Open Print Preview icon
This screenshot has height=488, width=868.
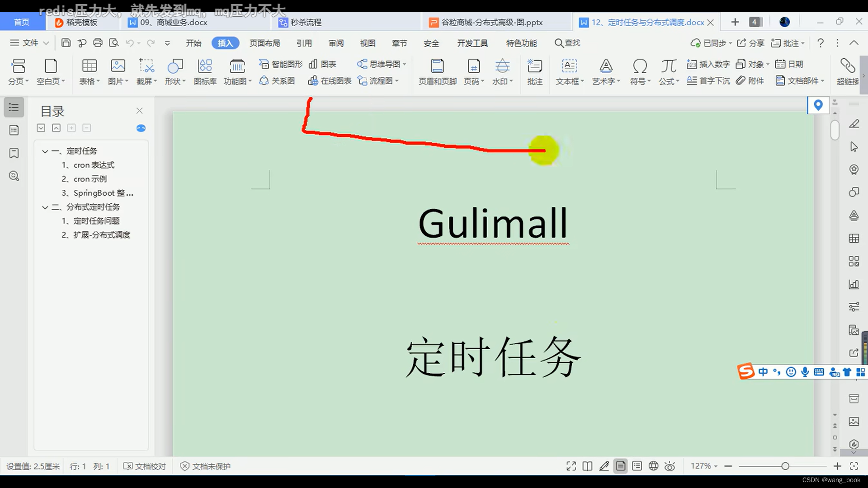point(114,43)
